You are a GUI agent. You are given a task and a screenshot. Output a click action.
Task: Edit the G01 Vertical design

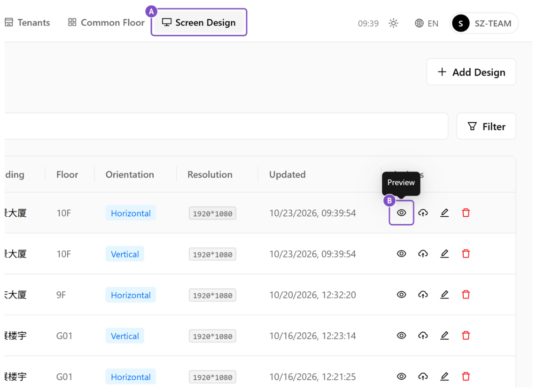445,336
